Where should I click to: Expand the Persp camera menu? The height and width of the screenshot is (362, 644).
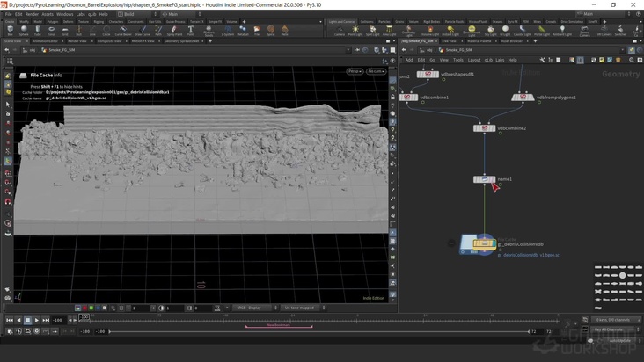coord(355,71)
